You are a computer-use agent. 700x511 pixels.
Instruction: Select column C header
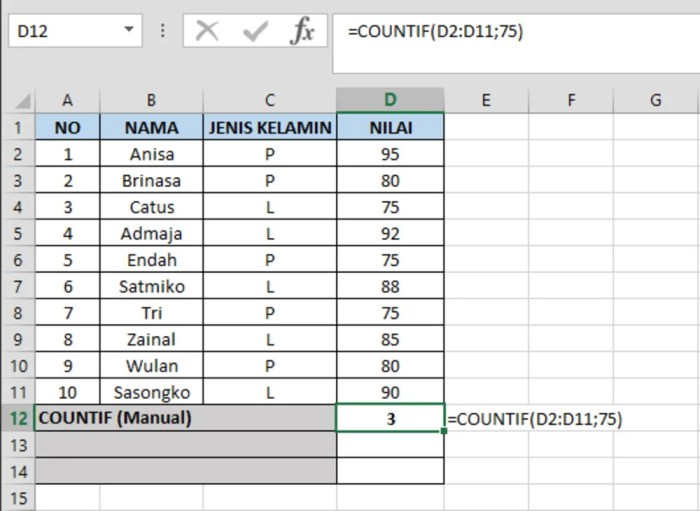(270, 100)
